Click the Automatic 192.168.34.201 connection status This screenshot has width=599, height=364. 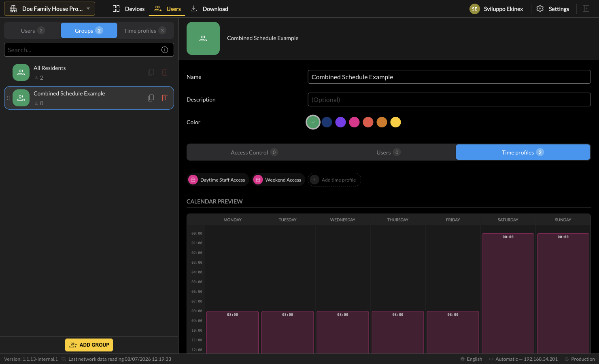[523, 359]
